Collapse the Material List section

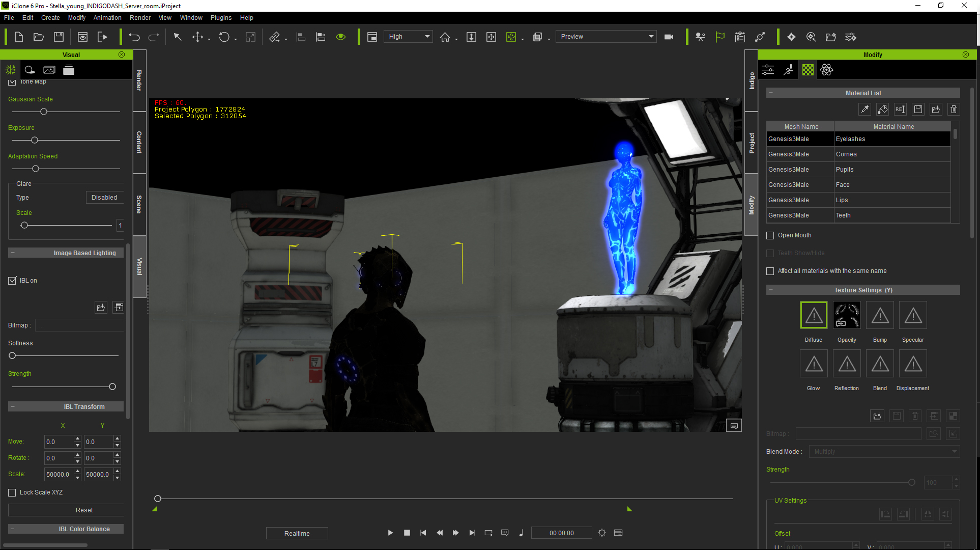click(x=771, y=93)
